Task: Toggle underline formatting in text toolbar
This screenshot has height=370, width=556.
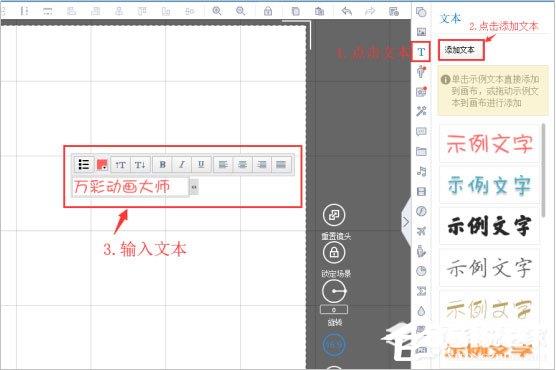Action: point(201,165)
